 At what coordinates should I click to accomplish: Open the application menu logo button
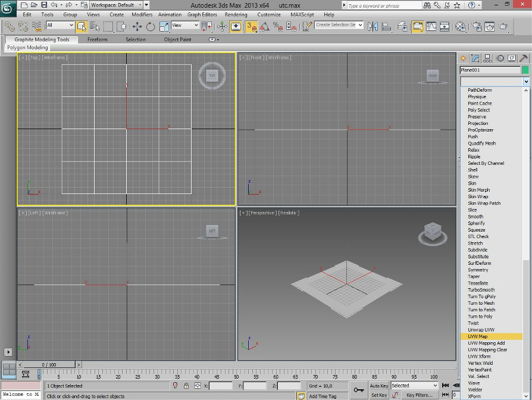8,8
